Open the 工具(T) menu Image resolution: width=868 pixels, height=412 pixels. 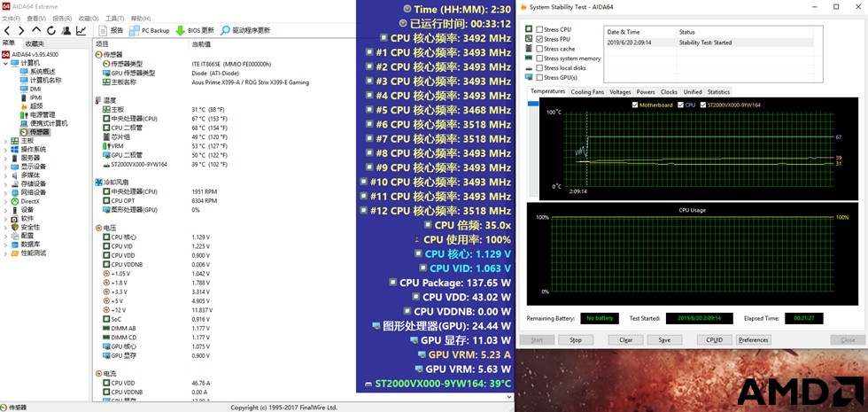click(x=114, y=19)
